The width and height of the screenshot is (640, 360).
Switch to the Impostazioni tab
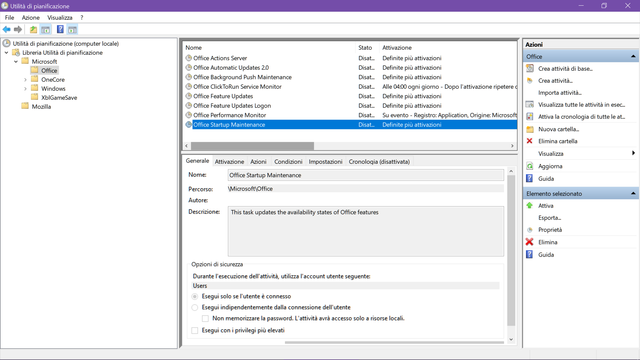325,162
